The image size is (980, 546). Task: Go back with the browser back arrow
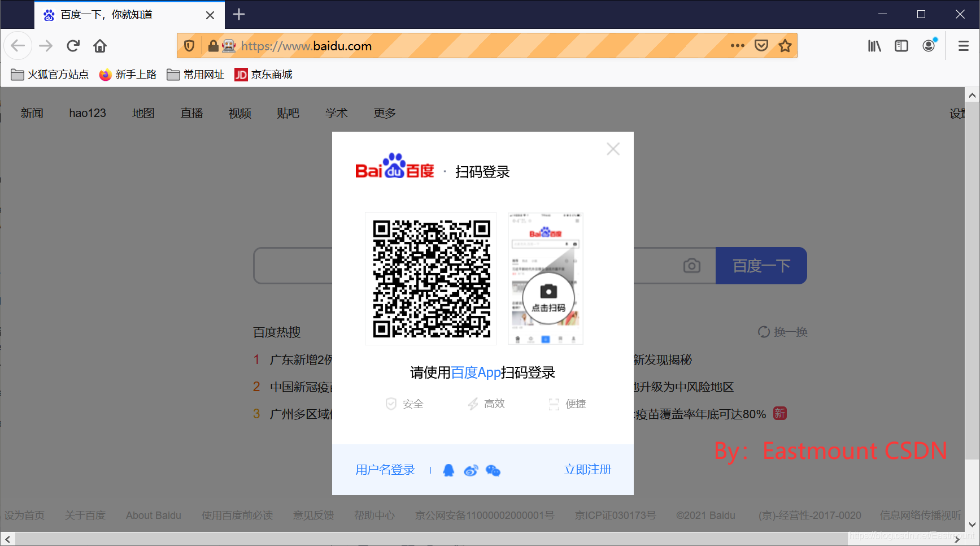(18, 46)
